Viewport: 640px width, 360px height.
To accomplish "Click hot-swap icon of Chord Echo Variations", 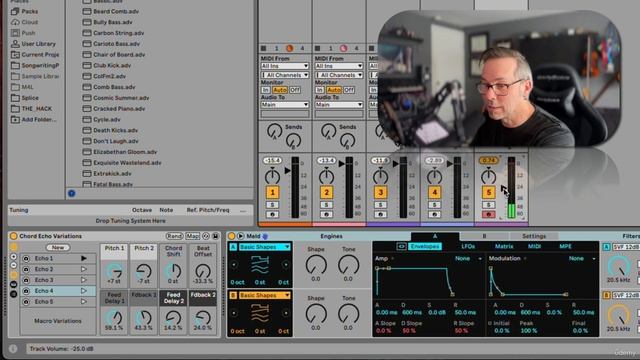I will tap(206, 236).
